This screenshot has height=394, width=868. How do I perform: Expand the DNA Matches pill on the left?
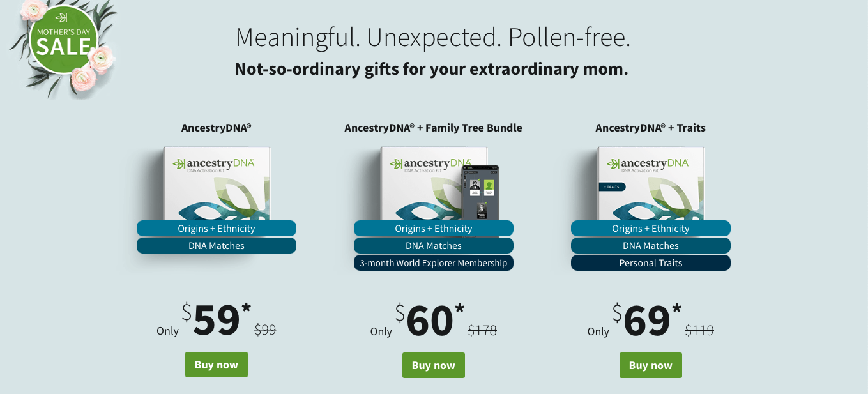(216, 245)
